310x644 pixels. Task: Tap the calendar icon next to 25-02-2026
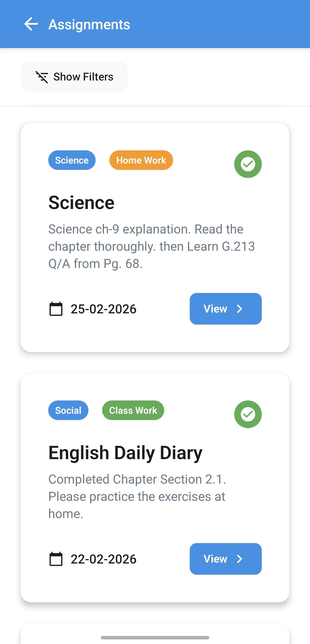(56, 309)
